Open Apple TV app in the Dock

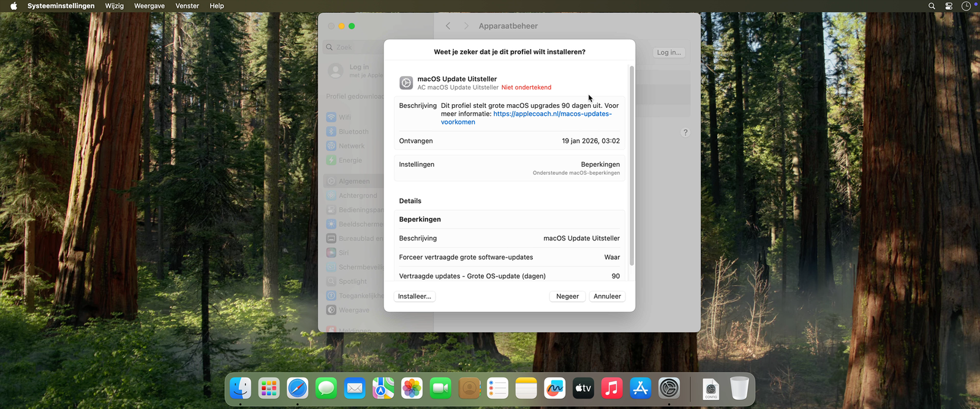pyautogui.click(x=583, y=388)
